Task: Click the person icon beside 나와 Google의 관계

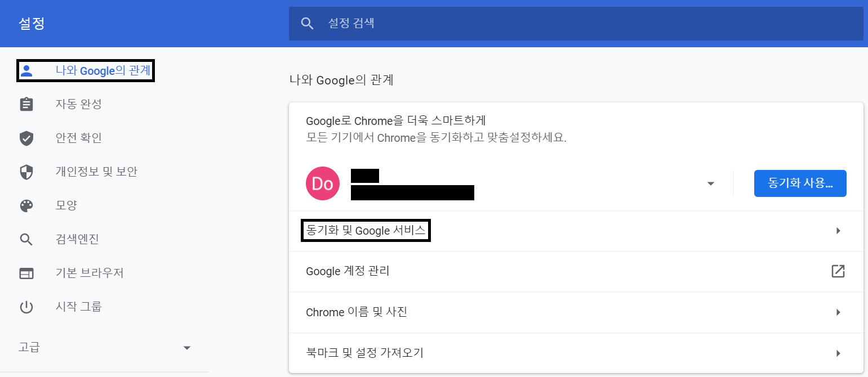Action: pos(26,71)
